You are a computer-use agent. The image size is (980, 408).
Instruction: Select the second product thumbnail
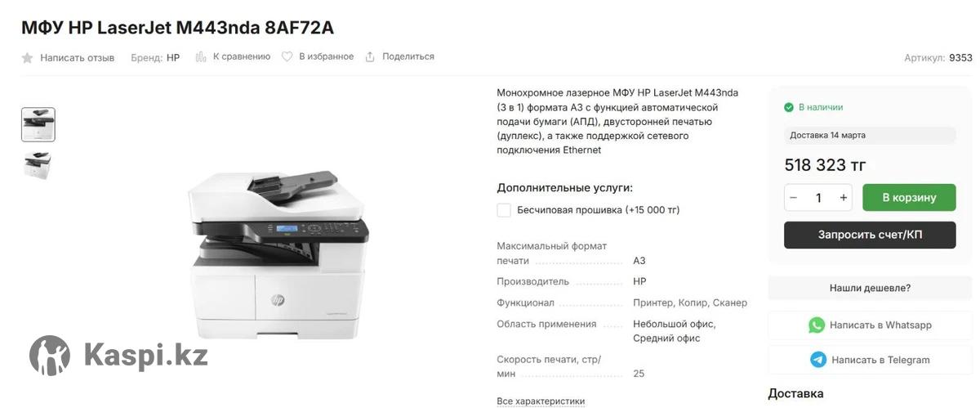pos(38,165)
